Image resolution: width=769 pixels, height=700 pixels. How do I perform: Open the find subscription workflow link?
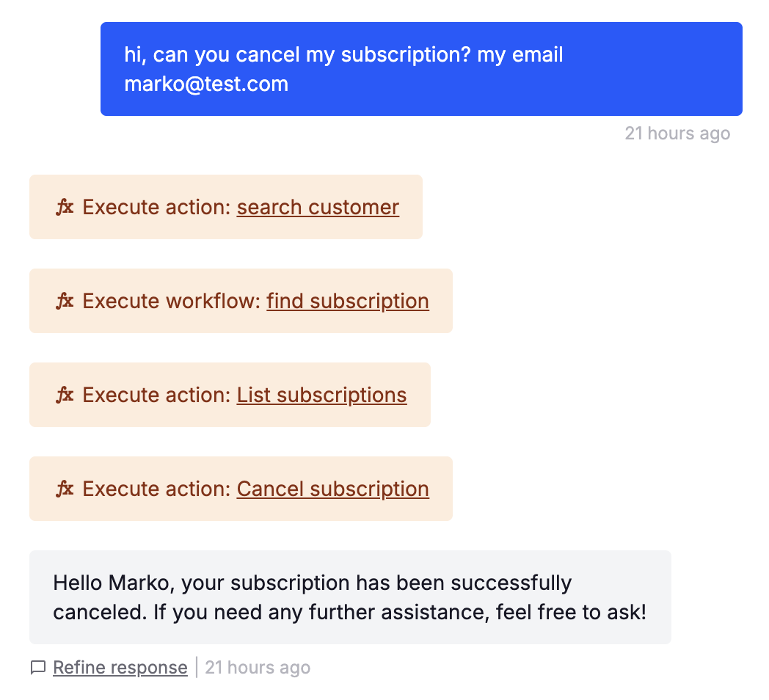pos(348,301)
